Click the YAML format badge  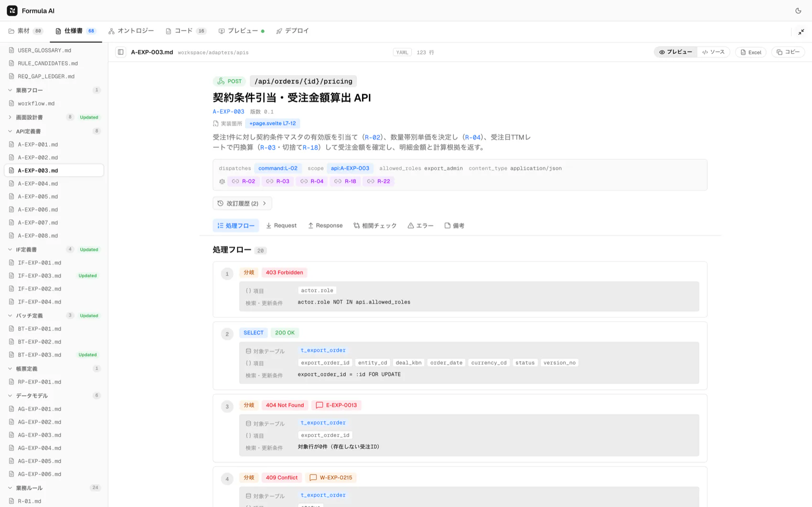[402, 53]
